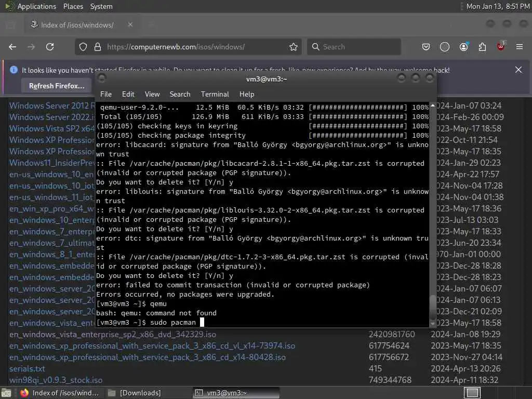Open the en_windows_7_ultimate link
The image size is (532, 399).
52,243
